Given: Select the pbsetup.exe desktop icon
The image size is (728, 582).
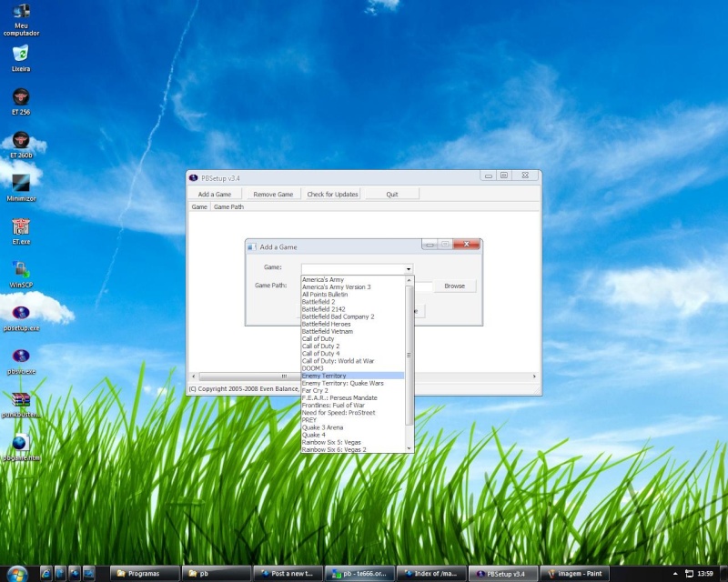Looking at the screenshot, I should [21, 317].
